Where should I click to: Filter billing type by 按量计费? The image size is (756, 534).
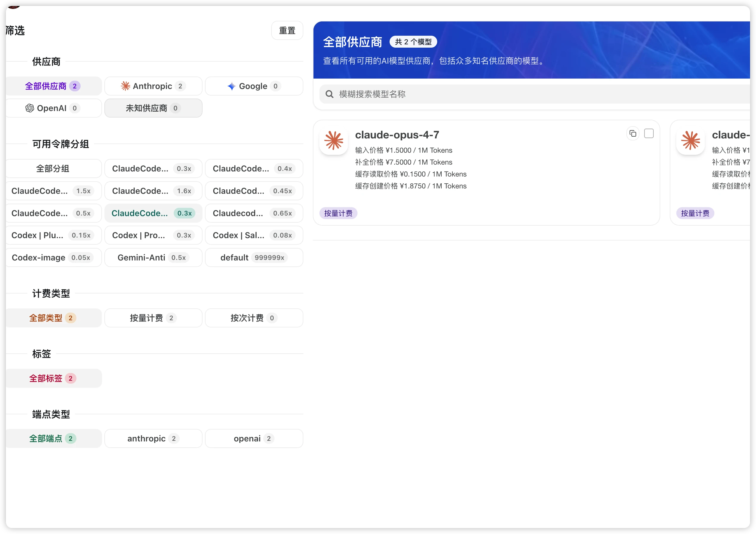point(153,318)
